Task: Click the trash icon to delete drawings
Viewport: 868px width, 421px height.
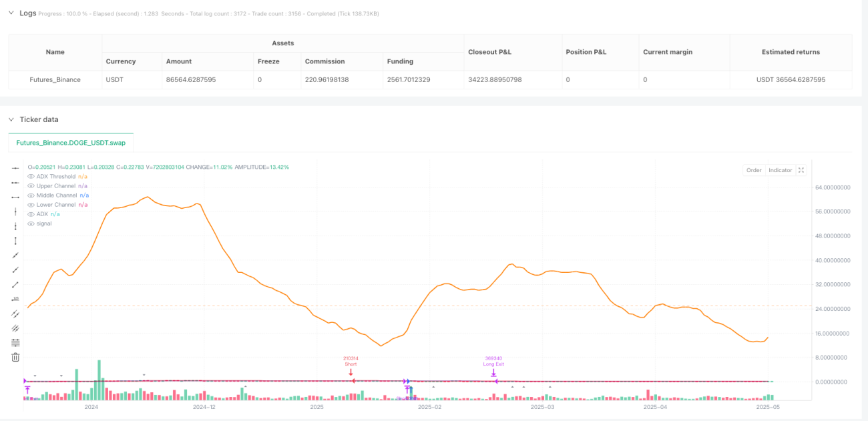Action: click(15, 357)
